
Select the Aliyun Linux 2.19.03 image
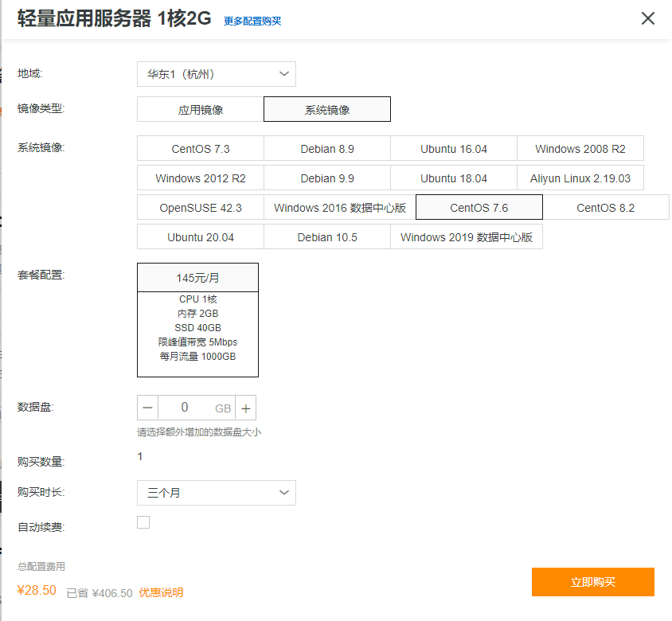(580, 178)
